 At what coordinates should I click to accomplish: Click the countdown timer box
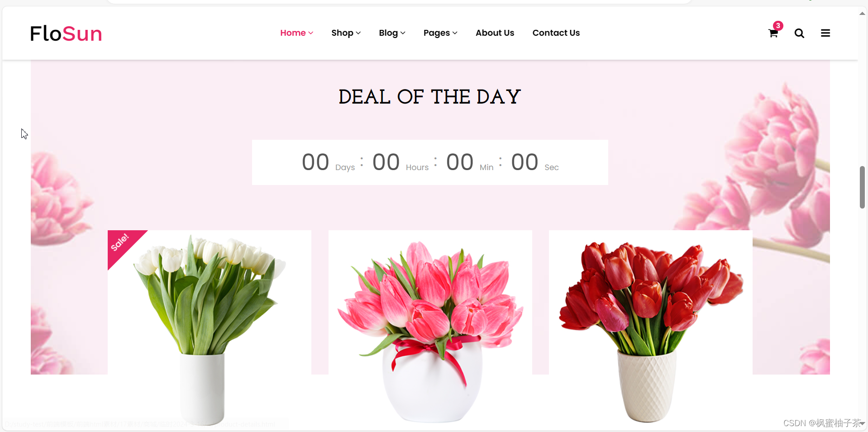[430, 162]
